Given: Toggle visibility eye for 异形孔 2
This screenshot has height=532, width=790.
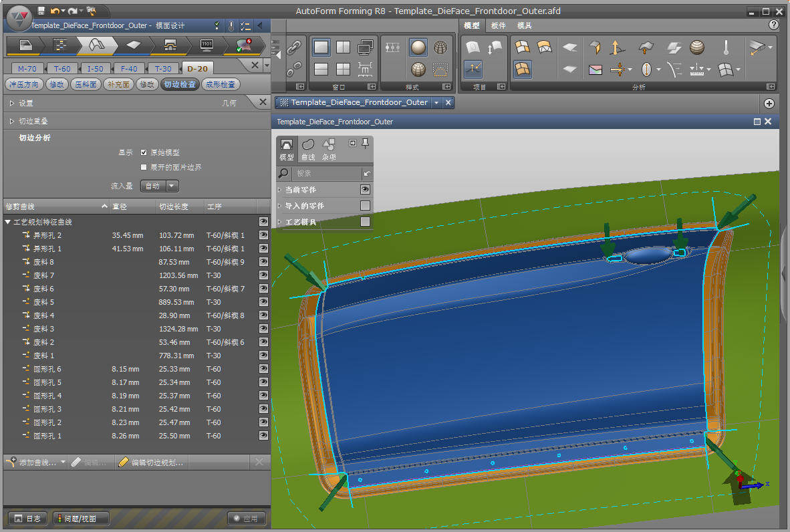Looking at the screenshot, I should coord(263,235).
